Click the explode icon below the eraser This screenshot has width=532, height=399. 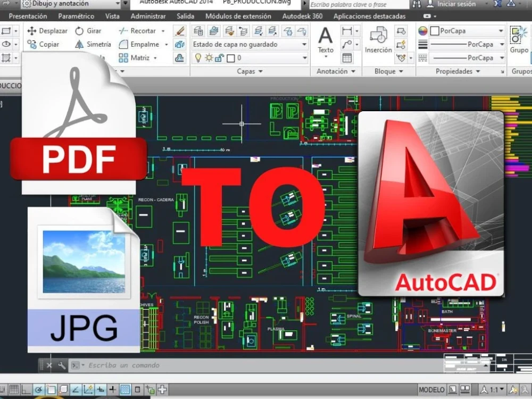coord(180,45)
